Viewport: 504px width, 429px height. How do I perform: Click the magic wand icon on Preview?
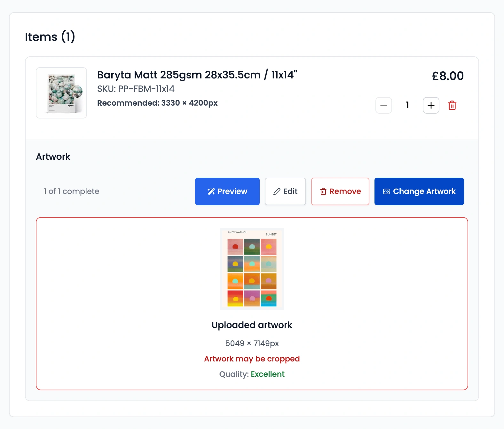click(x=211, y=191)
